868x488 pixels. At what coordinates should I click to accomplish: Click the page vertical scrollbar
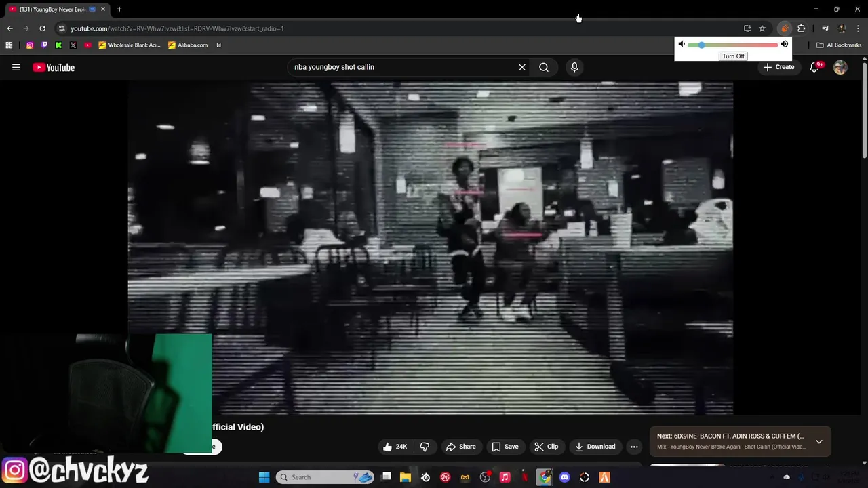(864, 112)
